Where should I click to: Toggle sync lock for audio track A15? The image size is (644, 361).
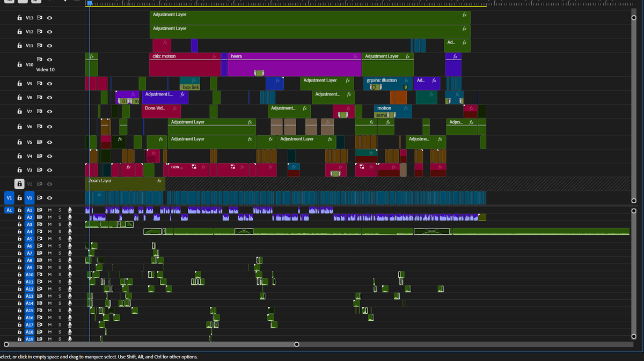[40, 310]
